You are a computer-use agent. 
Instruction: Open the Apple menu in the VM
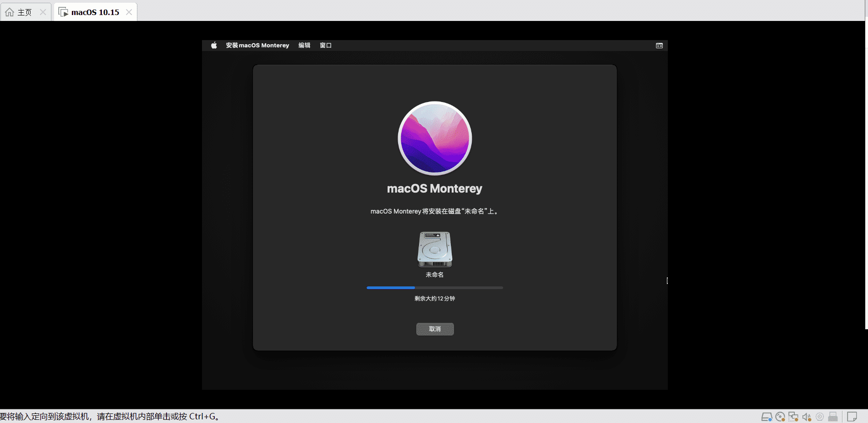point(214,45)
